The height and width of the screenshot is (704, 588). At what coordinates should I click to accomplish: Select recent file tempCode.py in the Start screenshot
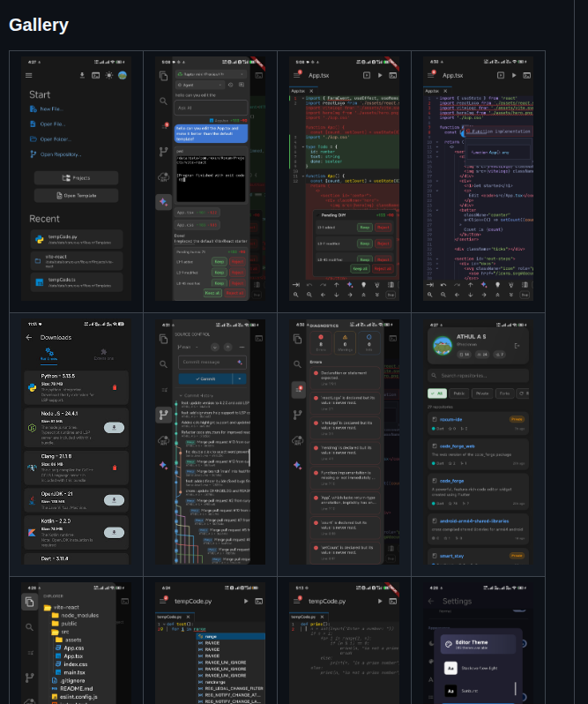pos(77,239)
